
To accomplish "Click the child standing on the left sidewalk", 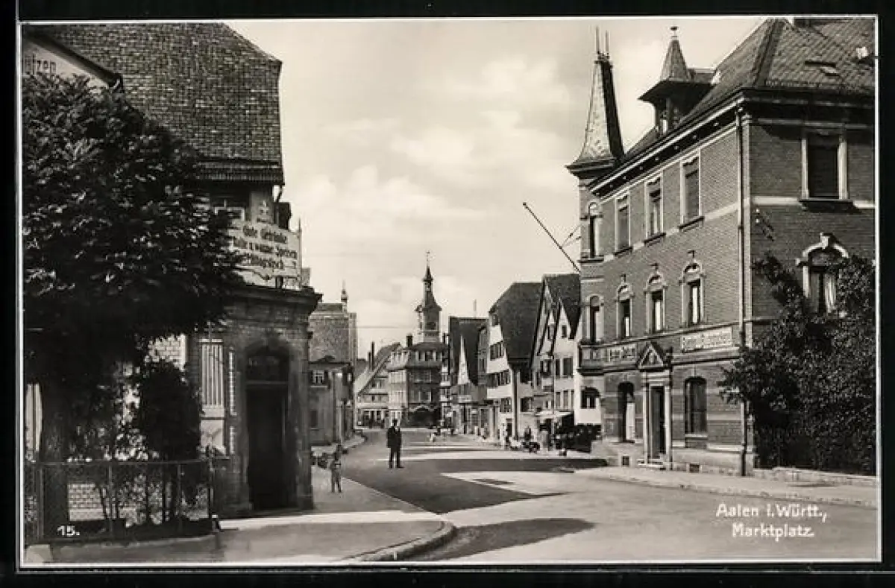I will coord(336,471).
